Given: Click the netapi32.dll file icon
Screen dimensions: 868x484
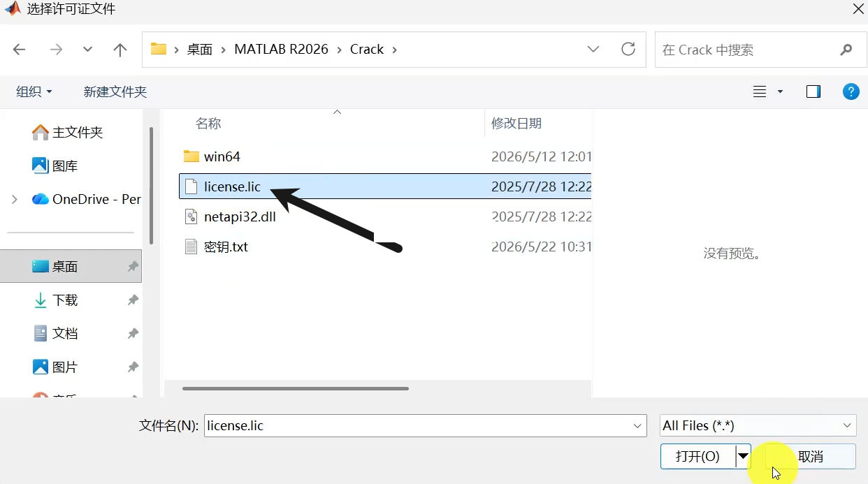Looking at the screenshot, I should click(191, 217).
